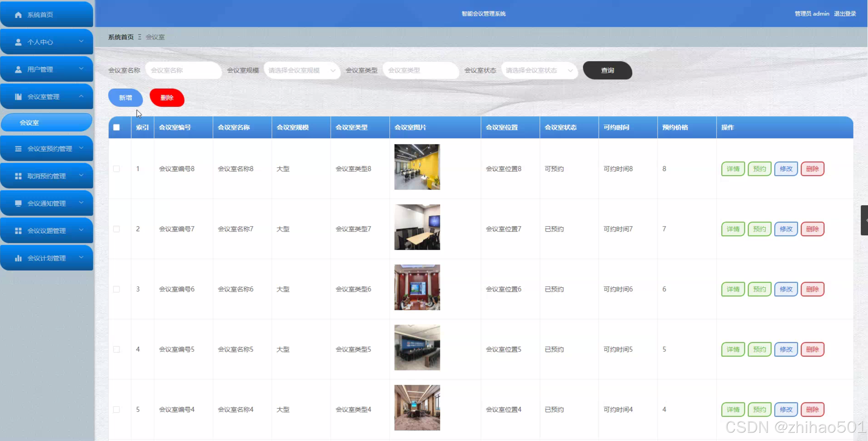Check the row checkbox for 会议室编号5

pos(116,349)
